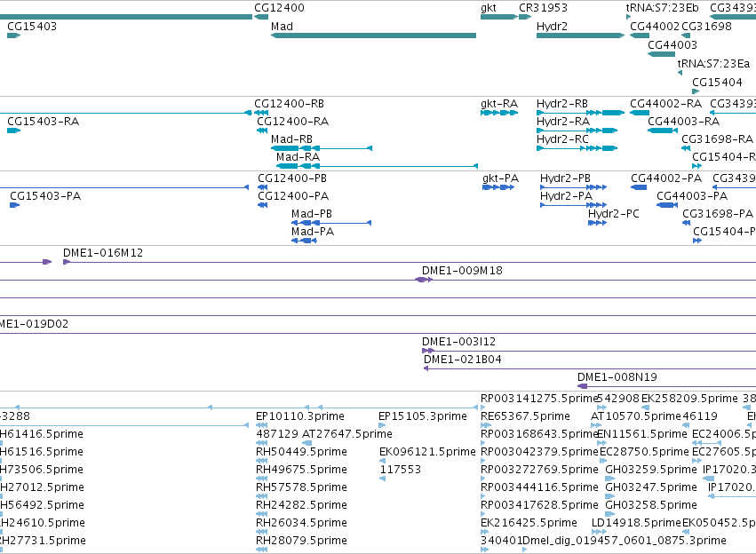Select the Hydr2-PA protein feature
Image resolution: width=756 pixels, height=554 pixels.
pos(573,205)
